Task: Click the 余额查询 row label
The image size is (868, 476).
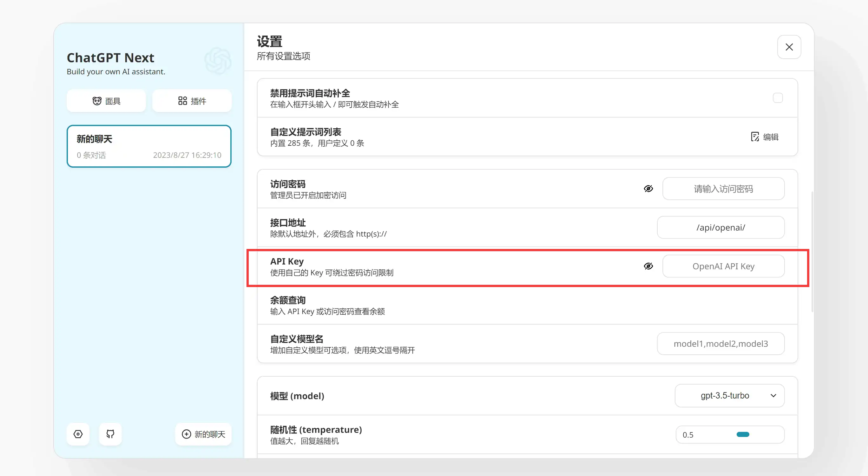Action: pyautogui.click(x=288, y=300)
